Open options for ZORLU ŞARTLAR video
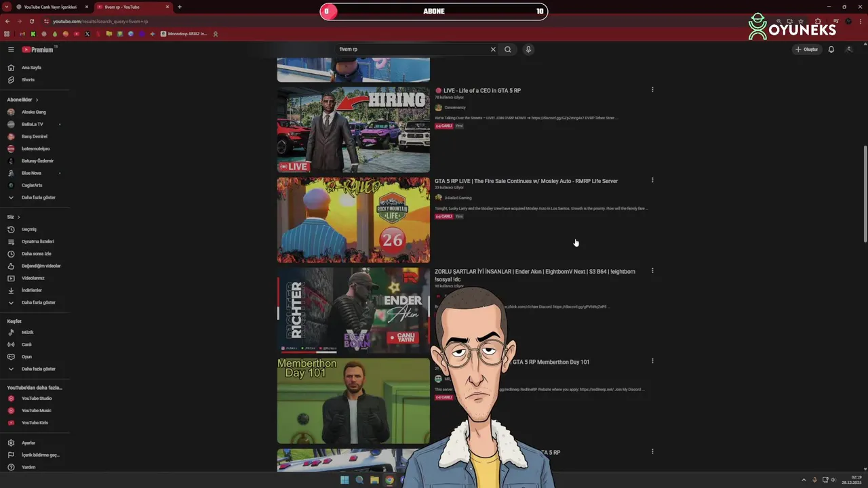This screenshot has width=868, height=488. click(x=652, y=270)
